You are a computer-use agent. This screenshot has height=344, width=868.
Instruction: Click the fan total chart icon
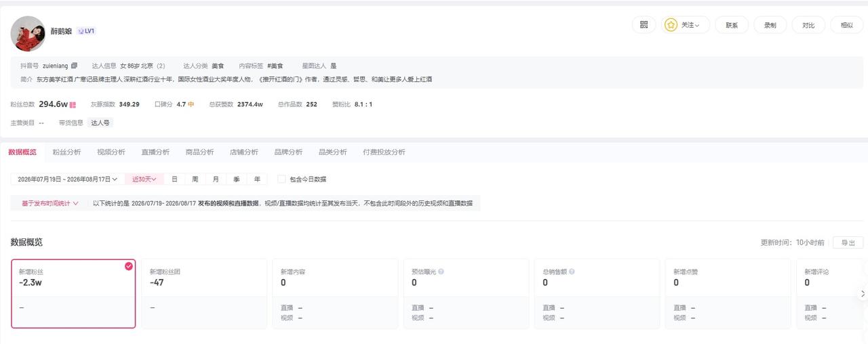(x=73, y=104)
